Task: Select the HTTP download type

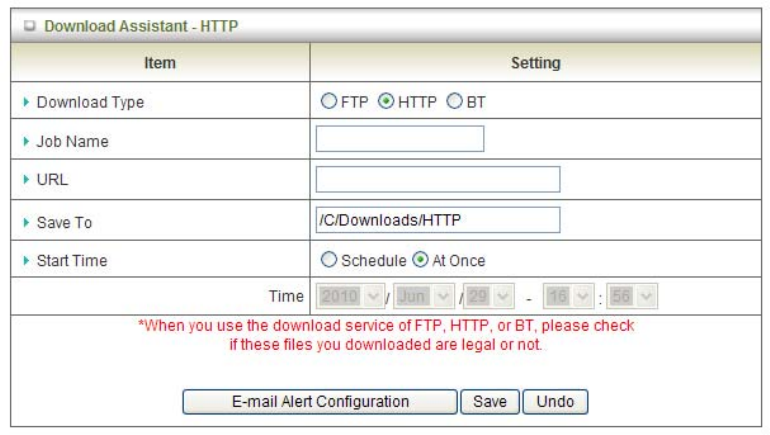Action: pyautogui.click(x=386, y=102)
